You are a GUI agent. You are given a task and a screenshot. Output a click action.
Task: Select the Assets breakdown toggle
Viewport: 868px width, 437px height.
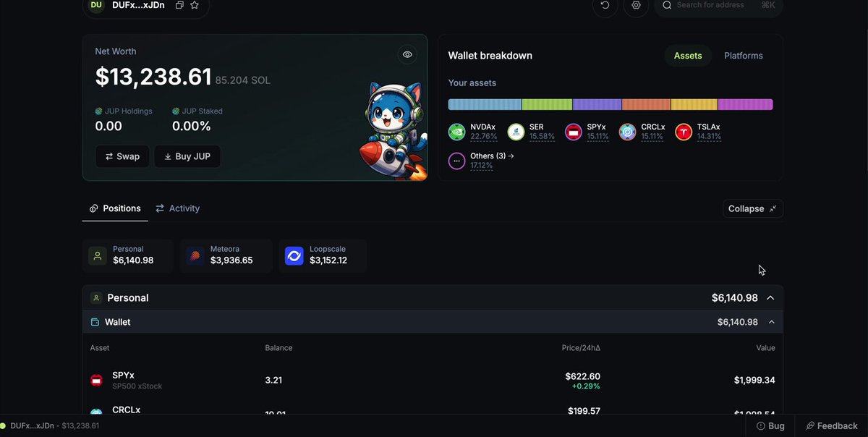[x=688, y=56]
